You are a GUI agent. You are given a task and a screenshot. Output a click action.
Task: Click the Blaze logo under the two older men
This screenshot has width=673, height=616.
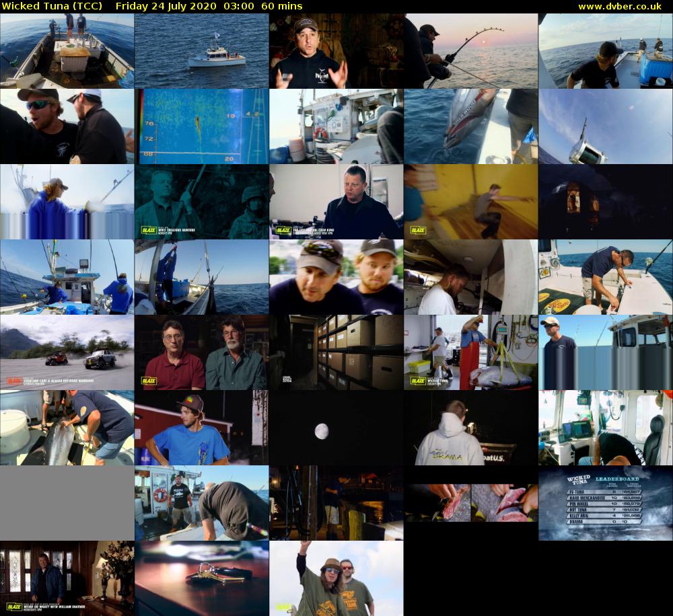149,381
